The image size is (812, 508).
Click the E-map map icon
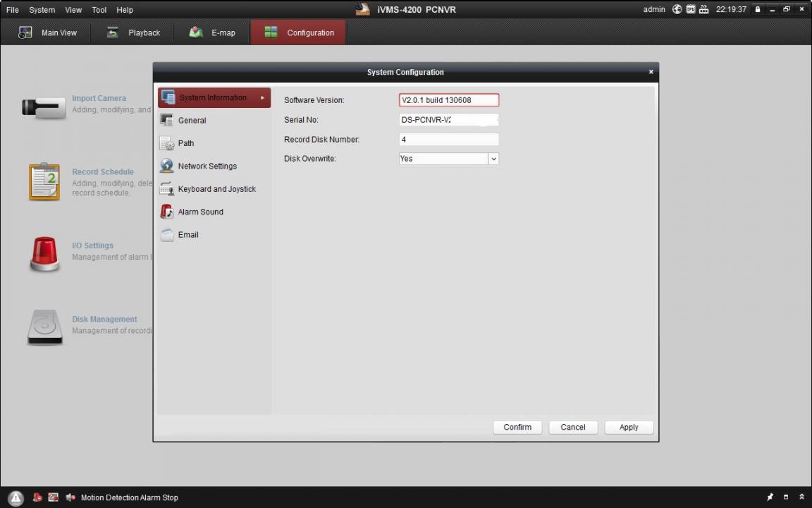coord(196,32)
